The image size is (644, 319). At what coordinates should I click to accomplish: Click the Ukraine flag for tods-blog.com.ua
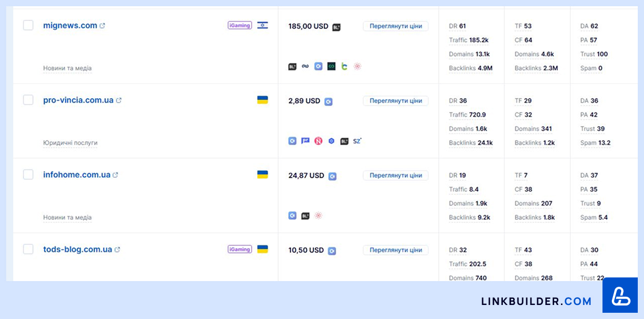263,249
